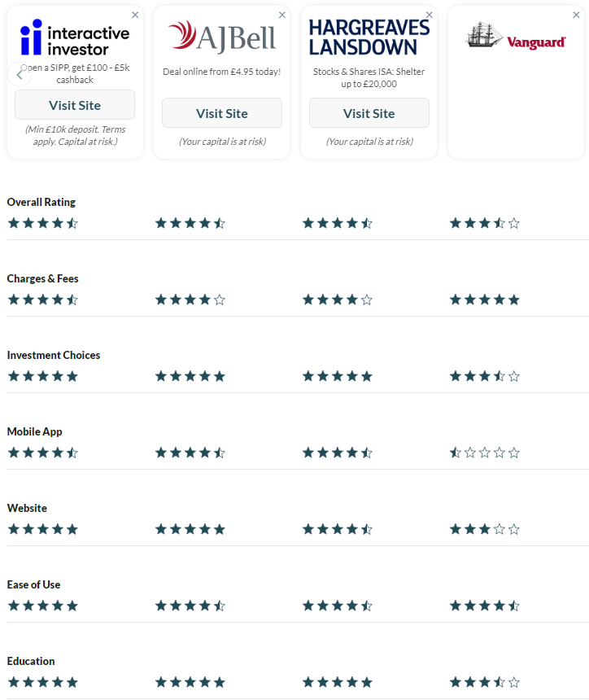Click the Investment Choices row heading
Viewport: 589px width, 700px height.
(54, 356)
